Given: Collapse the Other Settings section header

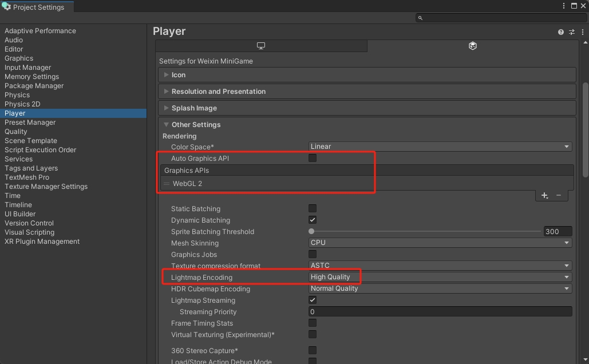Looking at the screenshot, I should 196,125.
